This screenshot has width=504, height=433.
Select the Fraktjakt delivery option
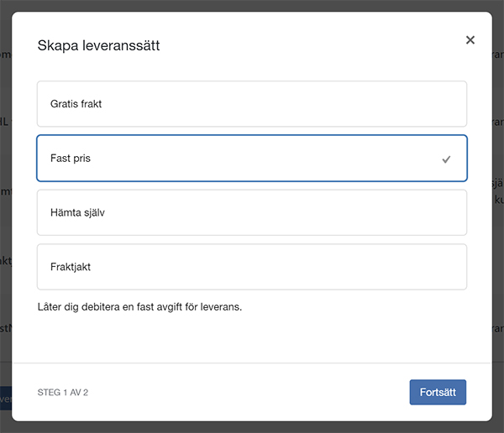(251, 267)
